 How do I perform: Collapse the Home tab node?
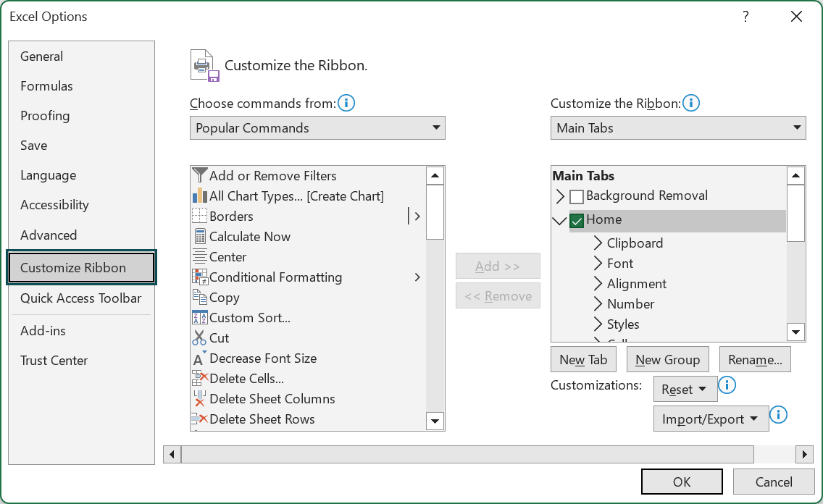560,221
